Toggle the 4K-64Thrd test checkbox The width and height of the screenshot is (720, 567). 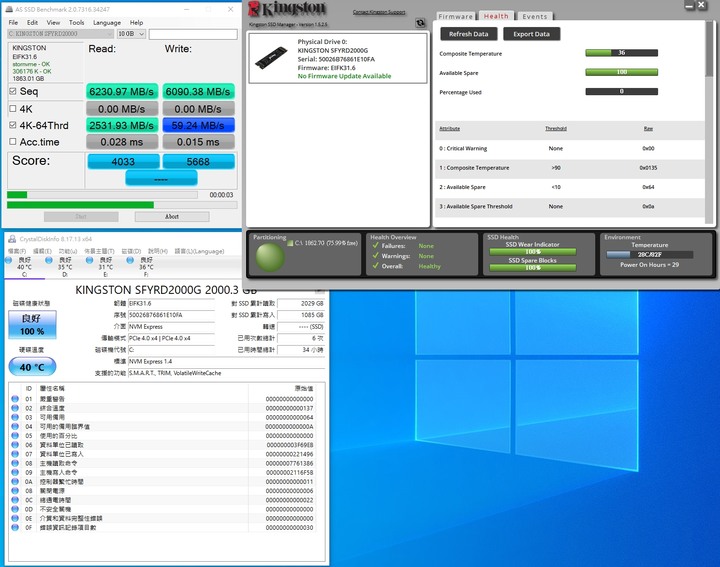[x=13, y=125]
